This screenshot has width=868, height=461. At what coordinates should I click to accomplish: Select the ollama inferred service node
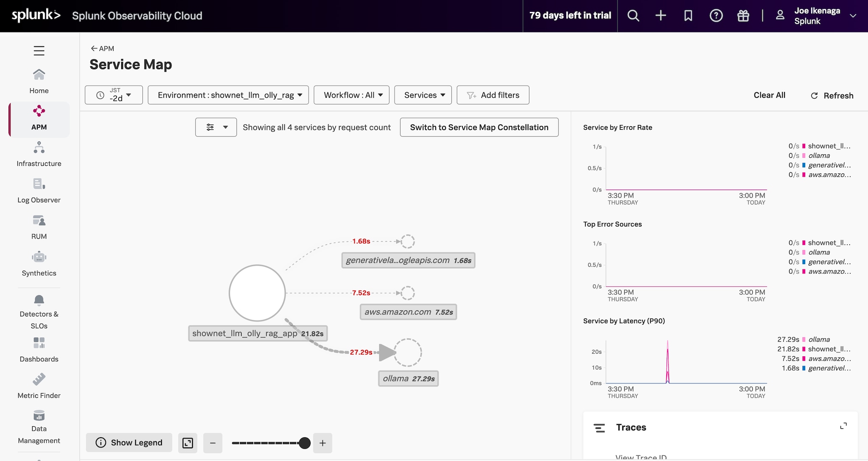408,352
